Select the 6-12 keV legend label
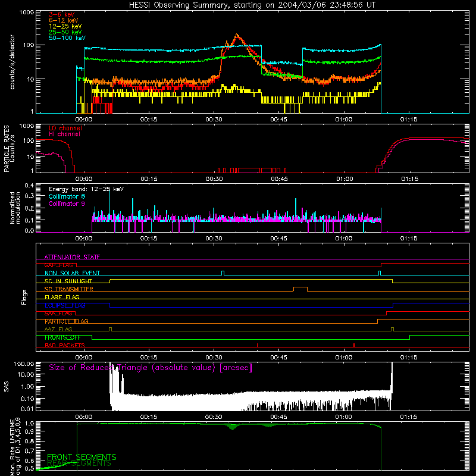Image resolution: width=476 pixels, height=476 pixels. pyautogui.click(x=64, y=20)
